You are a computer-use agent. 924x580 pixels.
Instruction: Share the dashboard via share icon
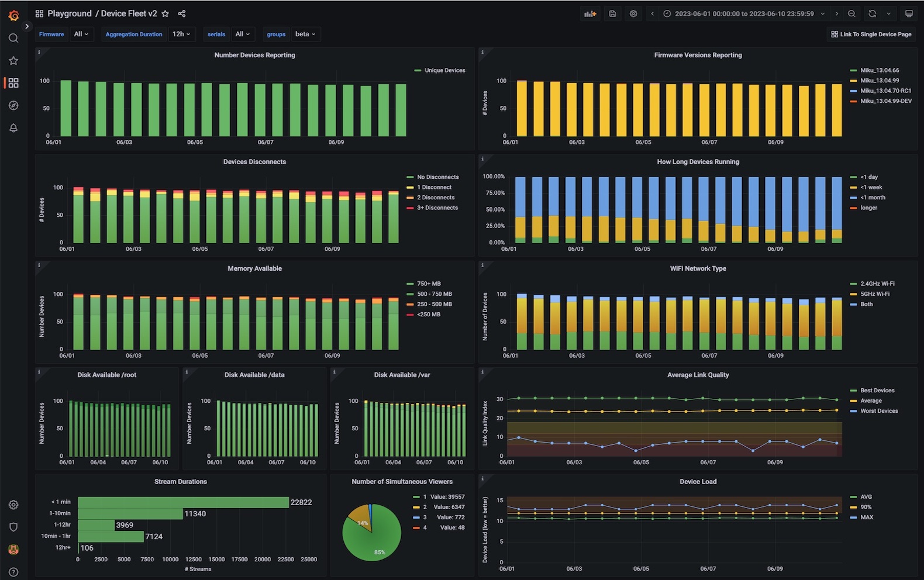tap(182, 13)
